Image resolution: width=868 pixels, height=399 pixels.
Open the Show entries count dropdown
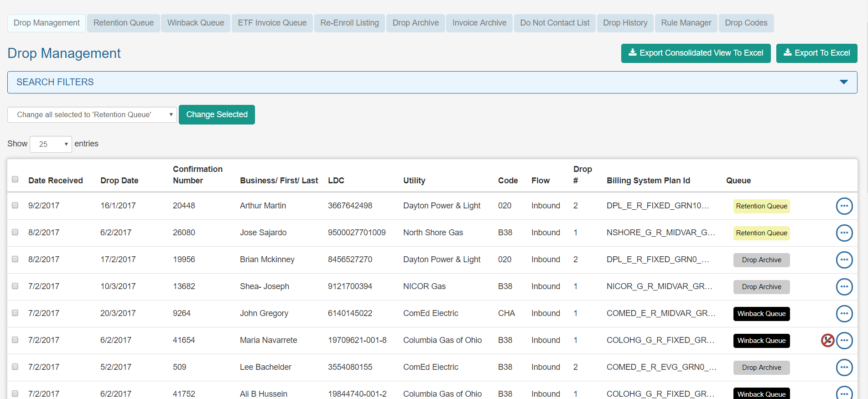click(51, 144)
